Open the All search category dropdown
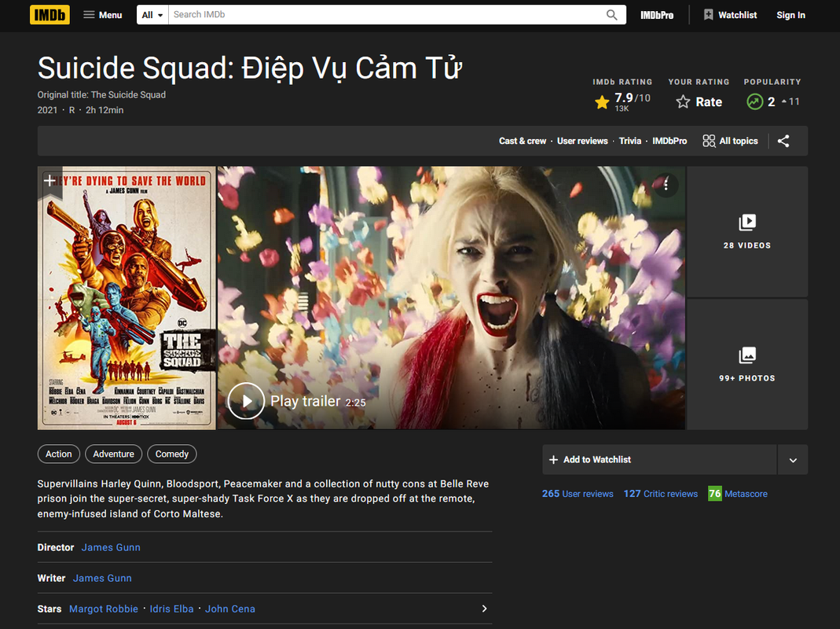Screen dimensions: 840x629 pos(152,15)
